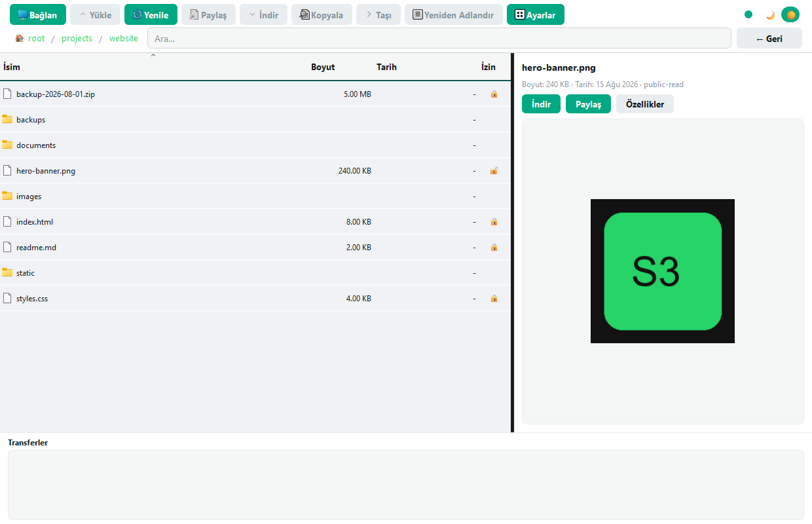812x524 pixels.
Task: Open Özellikler properties in preview panel
Action: click(x=645, y=104)
